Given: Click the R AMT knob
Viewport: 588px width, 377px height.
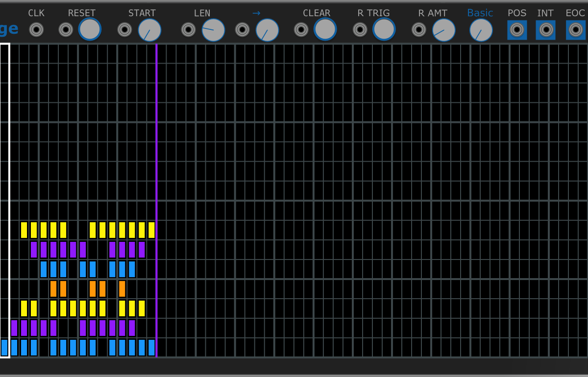Looking at the screenshot, I should tap(443, 30).
